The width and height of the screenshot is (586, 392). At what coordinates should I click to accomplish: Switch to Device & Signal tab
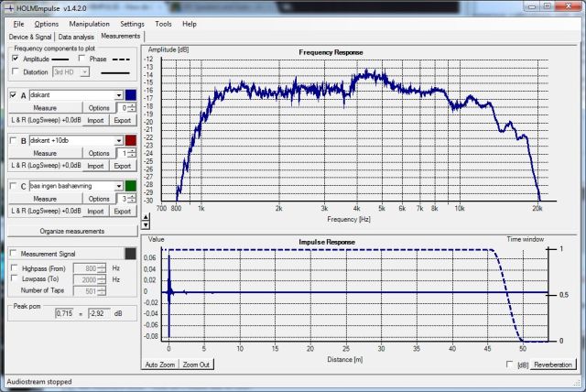click(30, 37)
